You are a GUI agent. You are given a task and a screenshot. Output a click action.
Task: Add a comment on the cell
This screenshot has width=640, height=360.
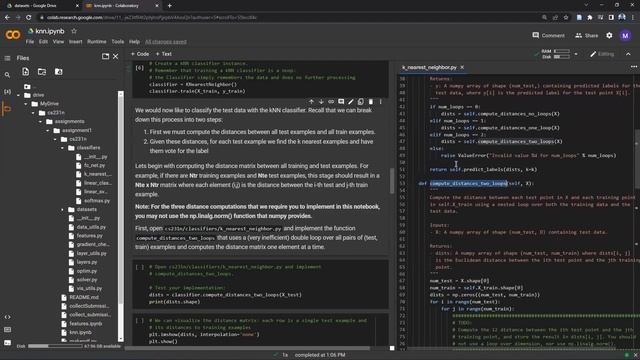[x=341, y=102]
